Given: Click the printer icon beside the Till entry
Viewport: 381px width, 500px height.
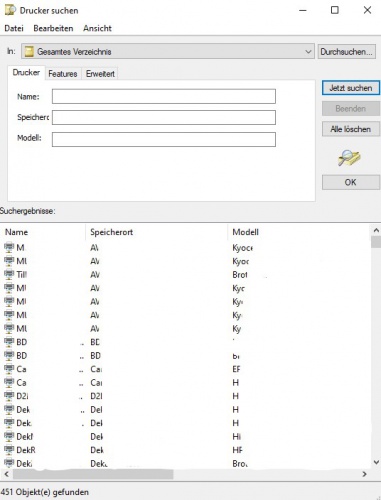Looking at the screenshot, I should (x=9, y=274).
